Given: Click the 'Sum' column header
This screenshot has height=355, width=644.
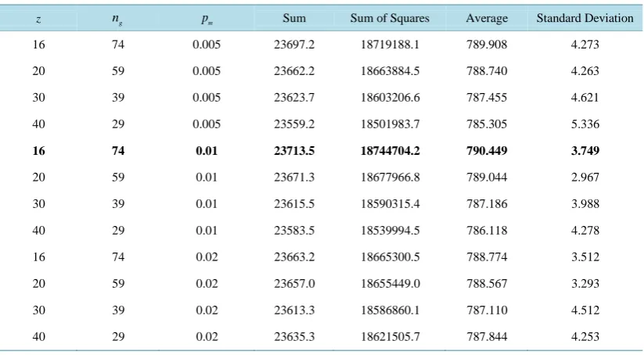Looking at the screenshot, I should 294,18.
